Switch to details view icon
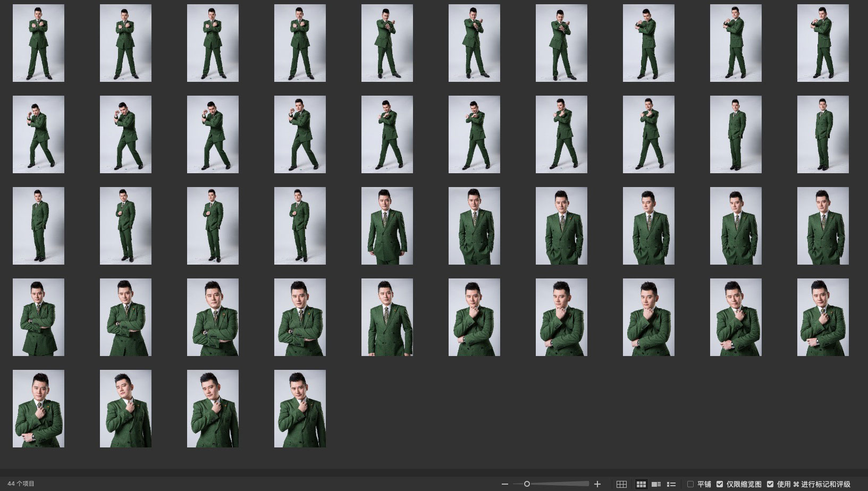This screenshot has height=491, width=868. pos(656,484)
